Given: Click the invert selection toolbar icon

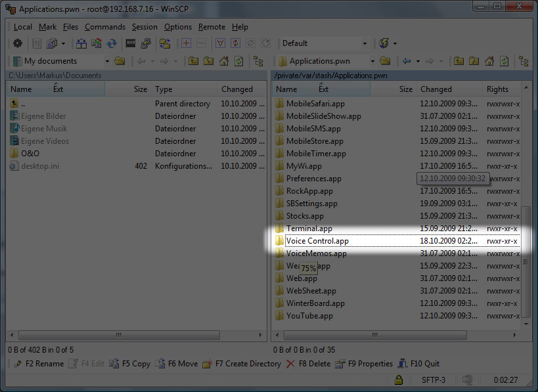Looking at the screenshot, I should 235,43.
